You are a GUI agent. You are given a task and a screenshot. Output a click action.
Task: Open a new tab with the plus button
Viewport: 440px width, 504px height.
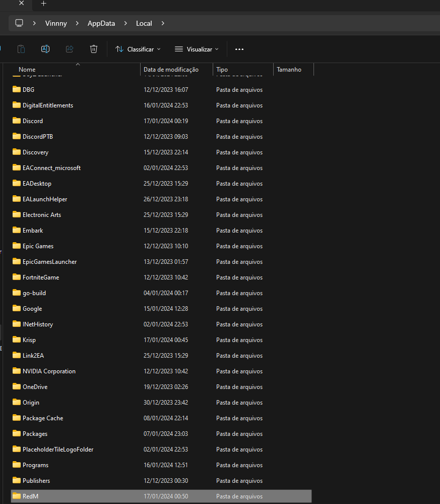[x=43, y=4]
